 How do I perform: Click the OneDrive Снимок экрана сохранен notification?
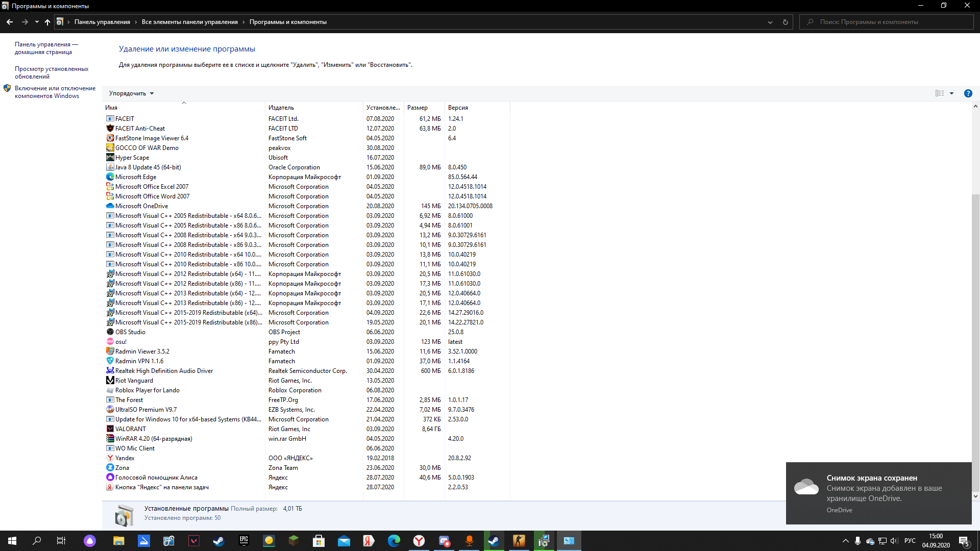(878, 493)
